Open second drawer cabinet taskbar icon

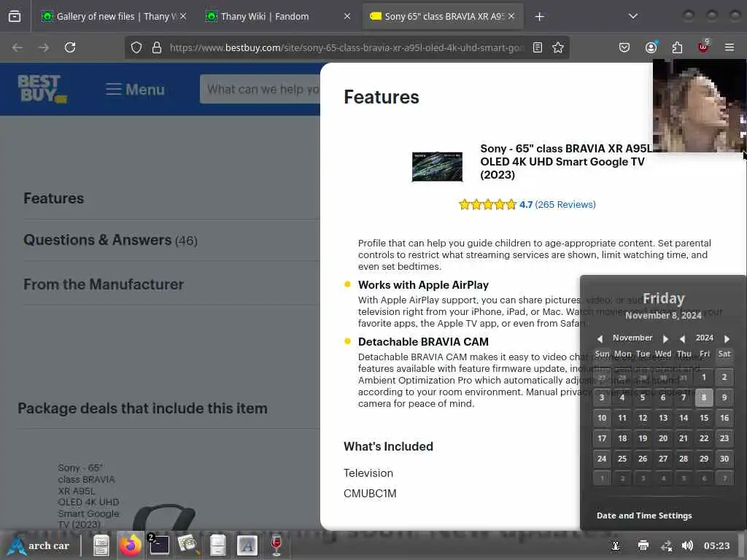point(217,545)
